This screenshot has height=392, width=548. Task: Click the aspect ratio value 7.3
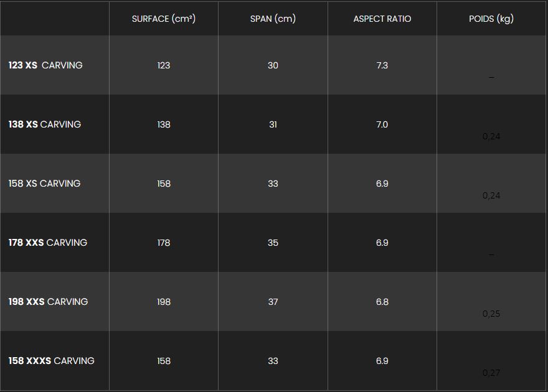coord(382,65)
